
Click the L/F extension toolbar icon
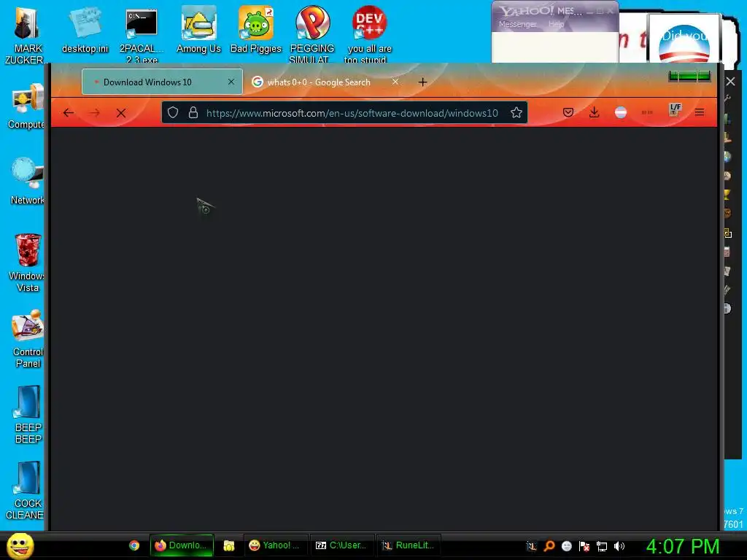675,110
